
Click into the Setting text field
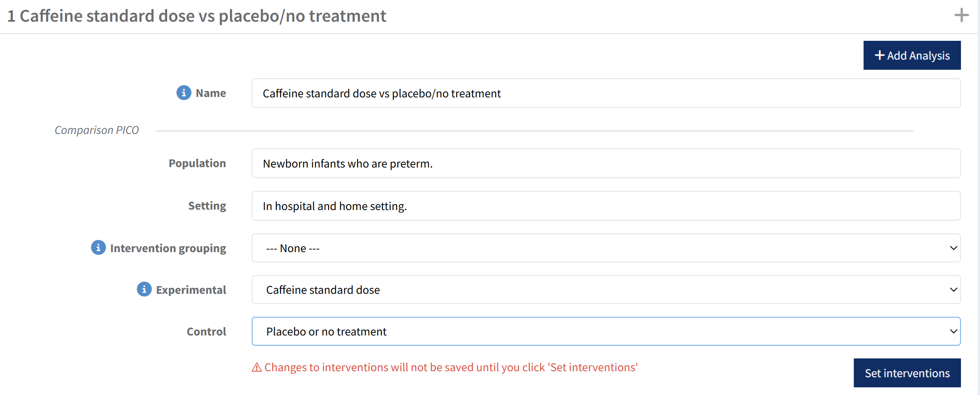pyautogui.click(x=606, y=206)
